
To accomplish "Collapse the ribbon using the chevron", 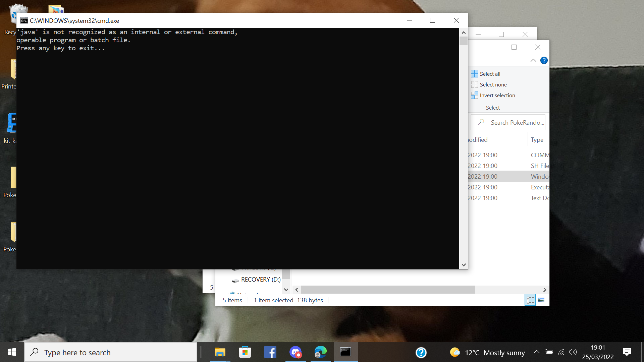I will pyautogui.click(x=533, y=60).
